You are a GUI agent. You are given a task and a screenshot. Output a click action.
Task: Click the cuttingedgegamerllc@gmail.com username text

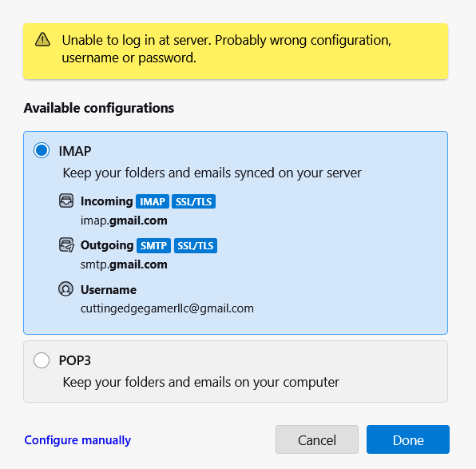(x=167, y=308)
